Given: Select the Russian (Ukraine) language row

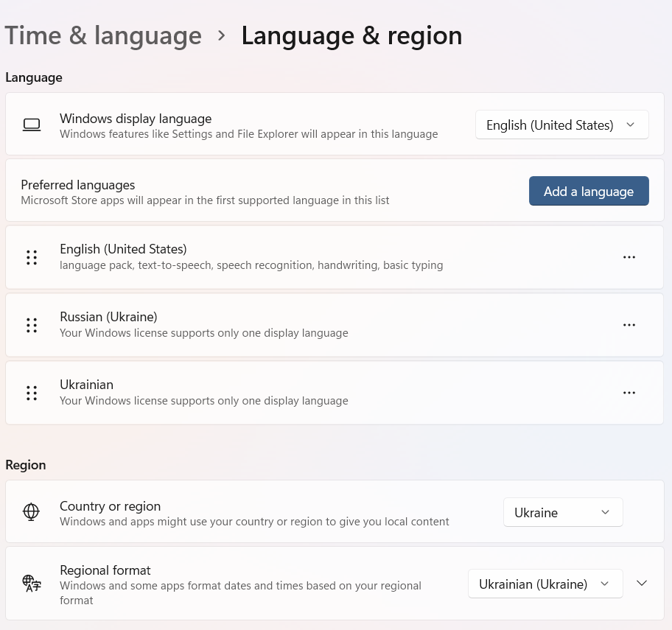Looking at the screenshot, I should pyautogui.click(x=295, y=325).
